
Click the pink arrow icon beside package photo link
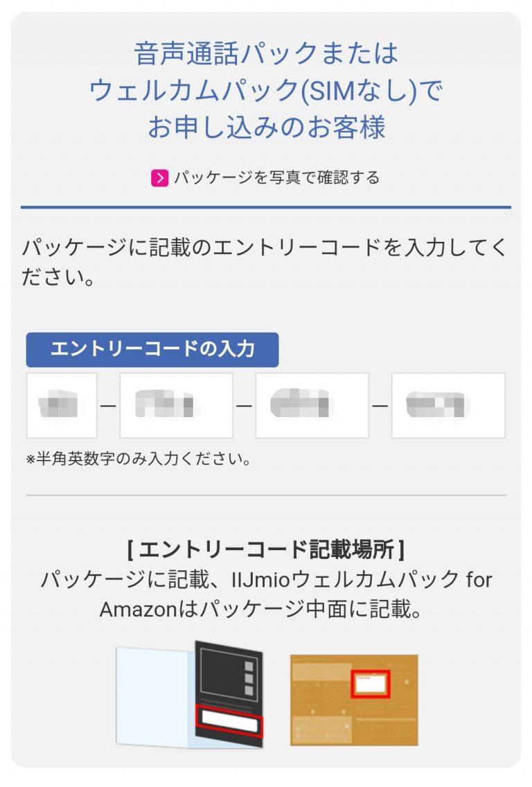(160, 178)
